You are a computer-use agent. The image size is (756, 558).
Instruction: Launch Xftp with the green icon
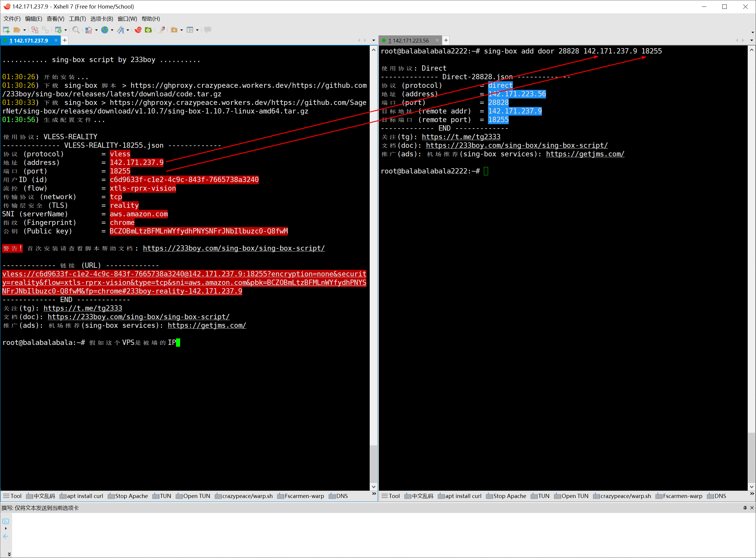click(148, 30)
